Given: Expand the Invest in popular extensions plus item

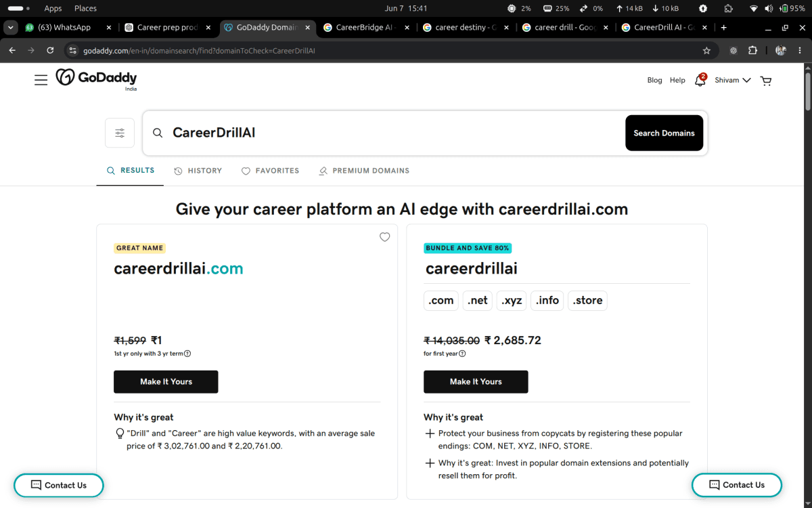Looking at the screenshot, I should (430, 463).
